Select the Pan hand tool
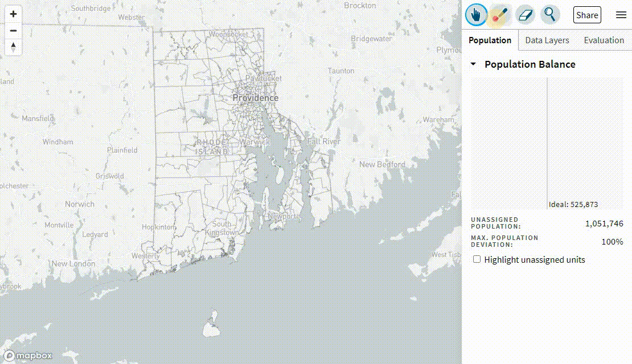The image size is (632, 364). tap(477, 15)
